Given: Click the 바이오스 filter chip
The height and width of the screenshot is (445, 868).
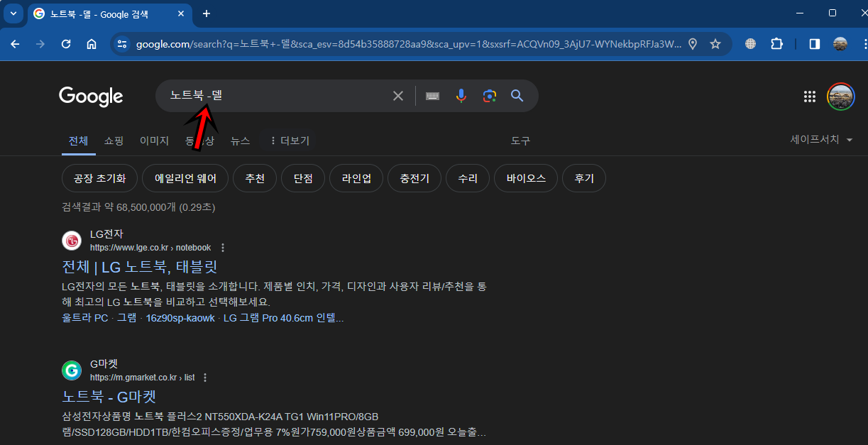Looking at the screenshot, I should pos(526,178).
